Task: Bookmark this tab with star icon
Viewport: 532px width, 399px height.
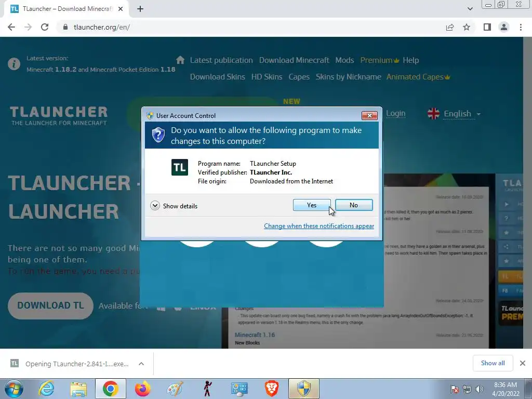Action: [467, 27]
